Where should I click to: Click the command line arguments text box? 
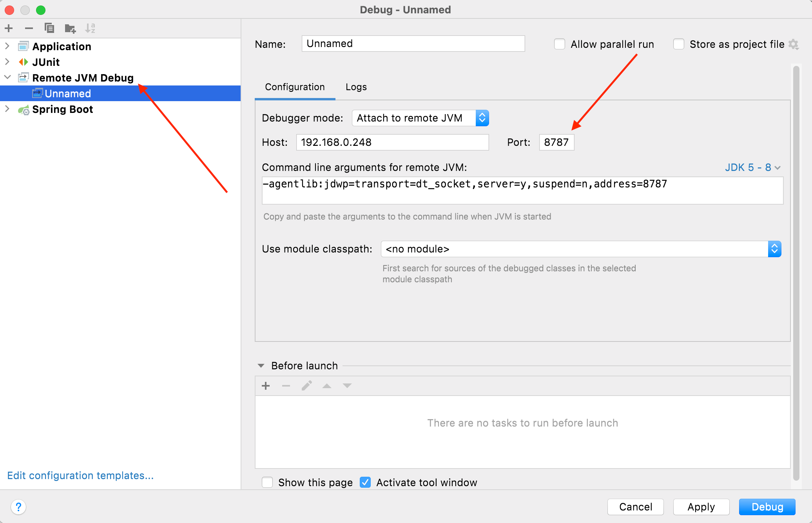pos(522,190)
